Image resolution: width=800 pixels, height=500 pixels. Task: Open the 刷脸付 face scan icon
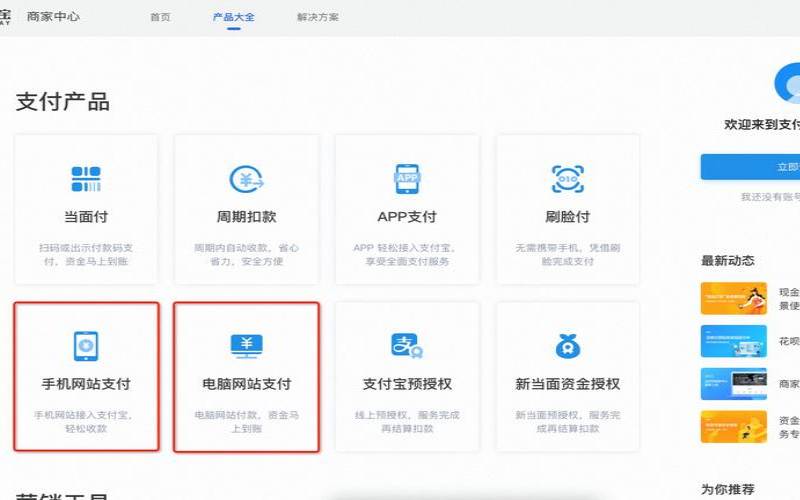coord(567,179)
